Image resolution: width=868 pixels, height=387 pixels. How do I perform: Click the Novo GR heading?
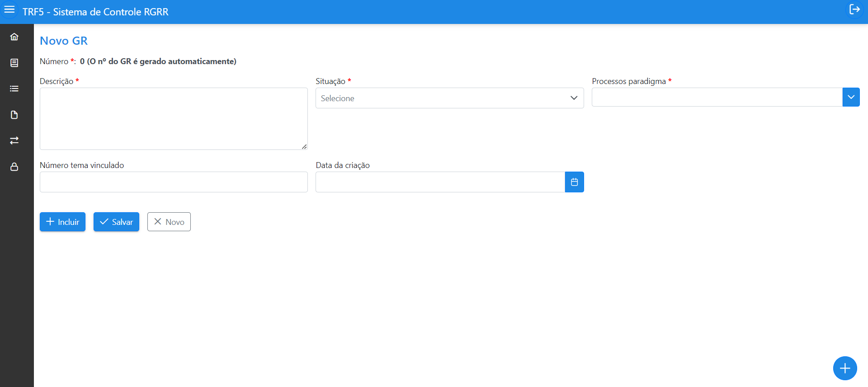click(64, 41)
